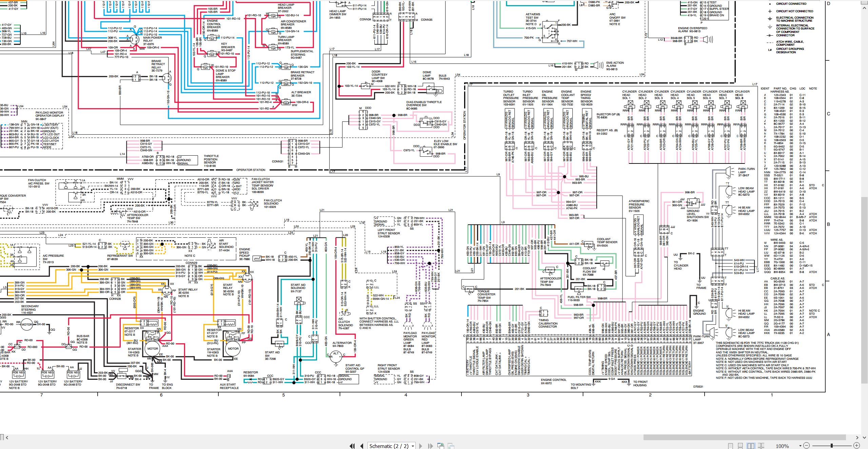Click the 'INJECTOR GP (8)' label
This screenshot has height=449, width=868.
click(x=608, y=114)
